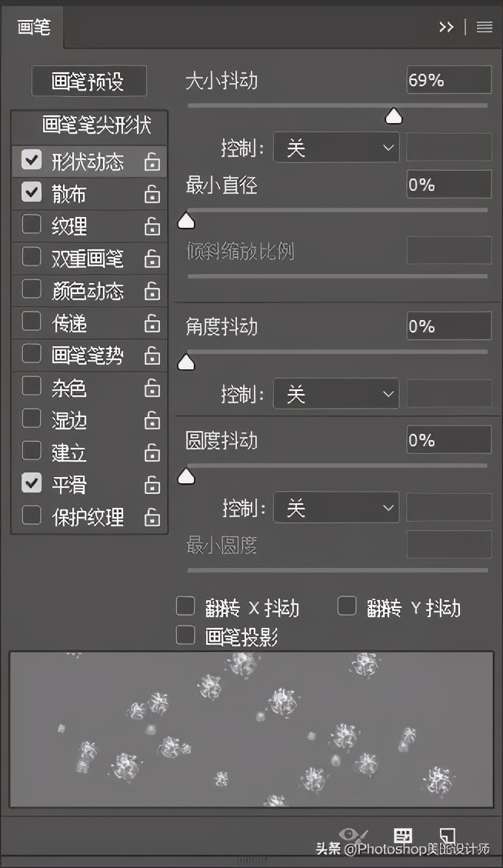Click the 画笔预设 button
The height and width of the screenshot is (868, 503).
(x=88, y=81)
